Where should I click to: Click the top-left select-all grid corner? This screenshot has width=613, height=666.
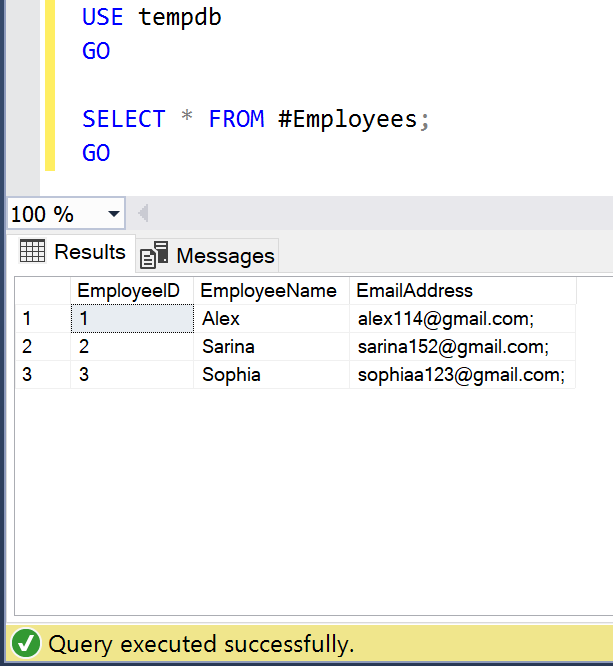click(42, 291)
